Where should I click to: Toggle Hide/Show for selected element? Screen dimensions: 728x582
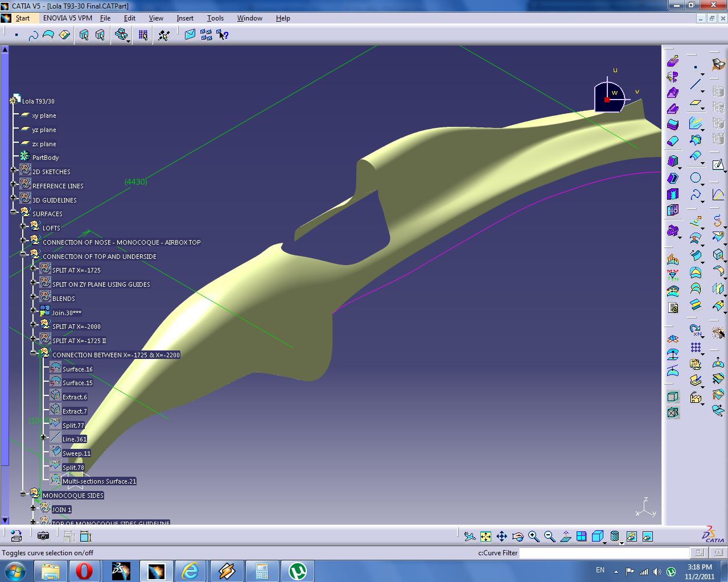point(631,536)
